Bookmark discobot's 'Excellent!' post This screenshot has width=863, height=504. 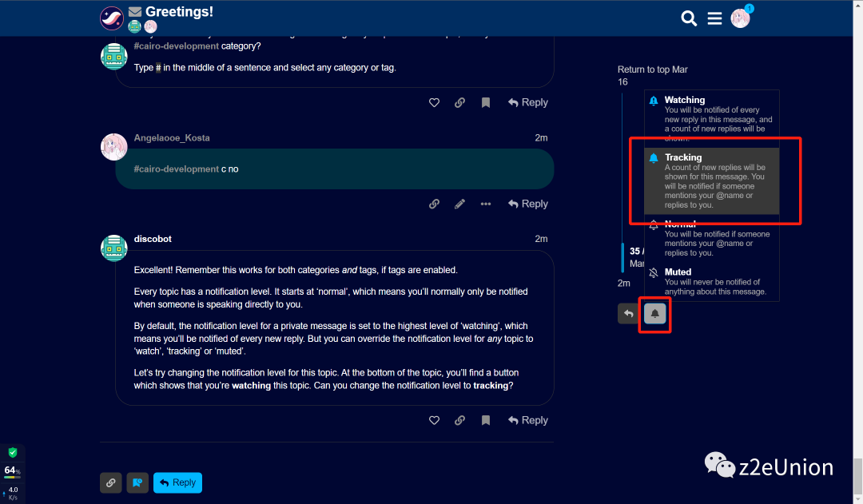[x=485, y=420]
